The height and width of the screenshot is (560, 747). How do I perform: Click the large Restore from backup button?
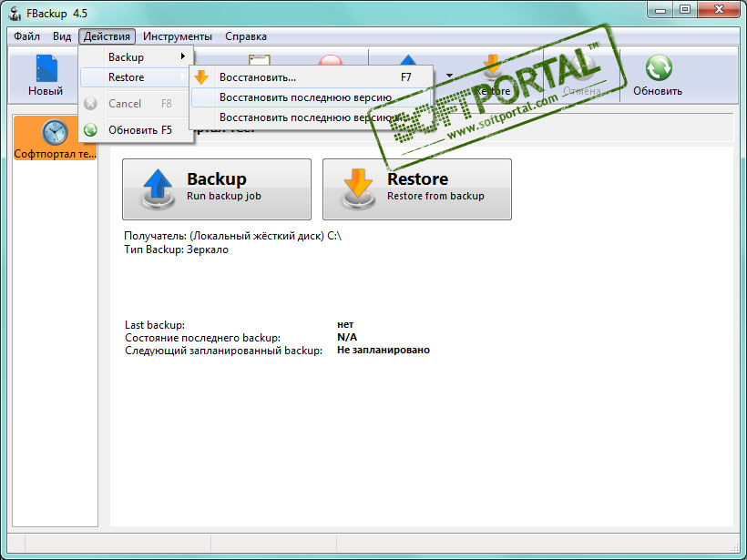pos(417,189)
